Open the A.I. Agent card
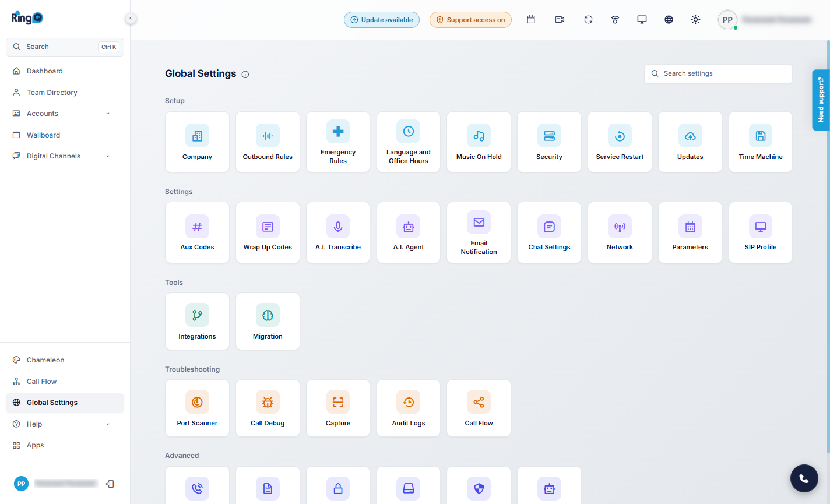 tap(409, 232)
